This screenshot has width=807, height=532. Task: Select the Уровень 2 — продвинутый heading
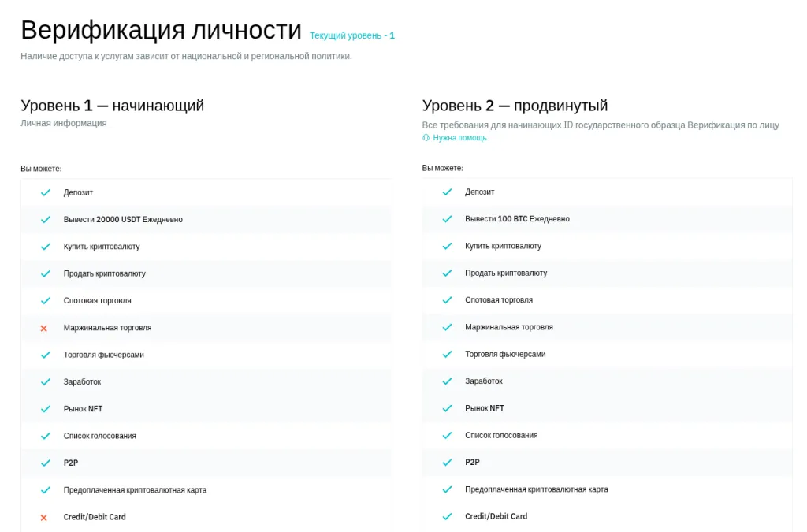pos(515,106)
